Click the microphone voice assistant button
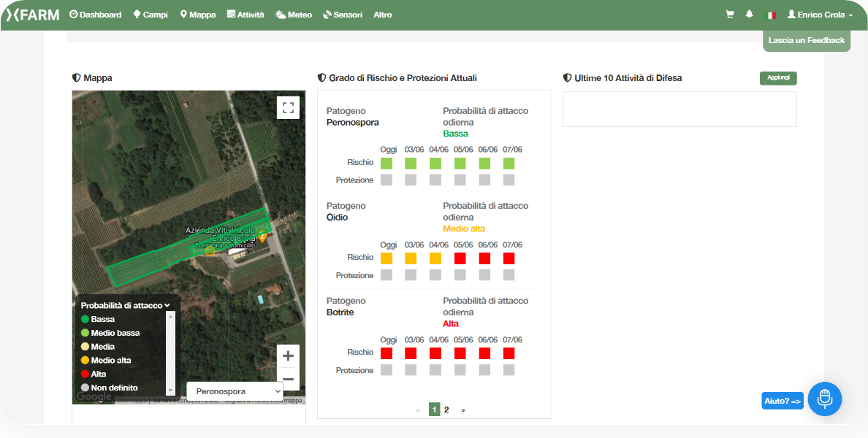The image size is (868, 438). [825, 399]
